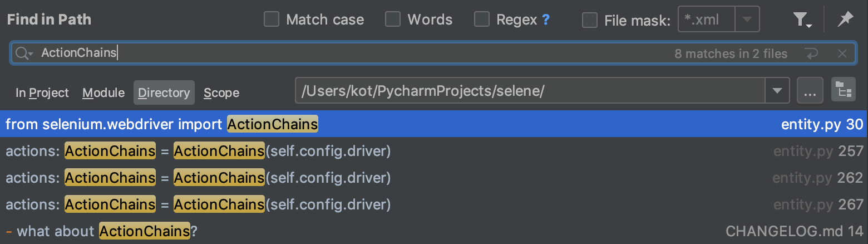Expand the file mask *.xml dropdown
868x244 pixels.
pyautogui.click(x=747, y=20)
